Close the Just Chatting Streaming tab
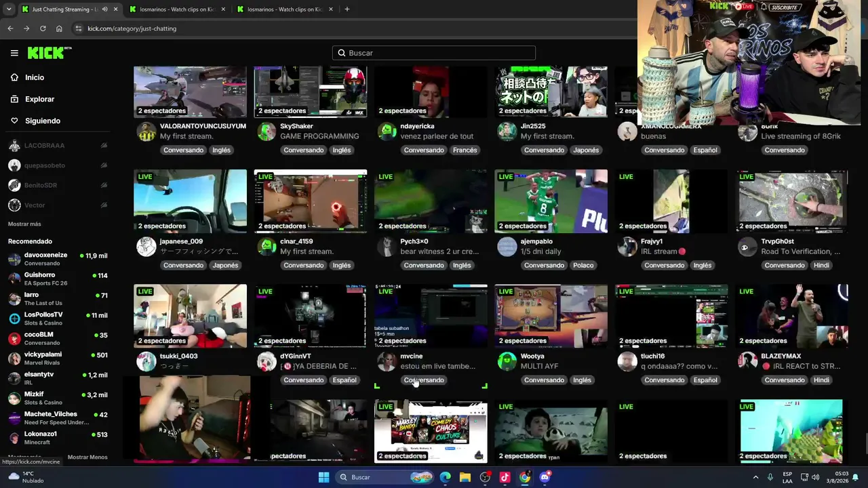Image resolution: width=868 pixels, height=488 pixels. [116, 9]
